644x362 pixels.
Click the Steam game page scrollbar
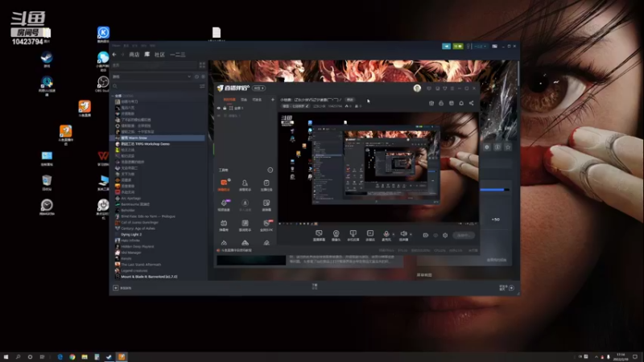518,74
